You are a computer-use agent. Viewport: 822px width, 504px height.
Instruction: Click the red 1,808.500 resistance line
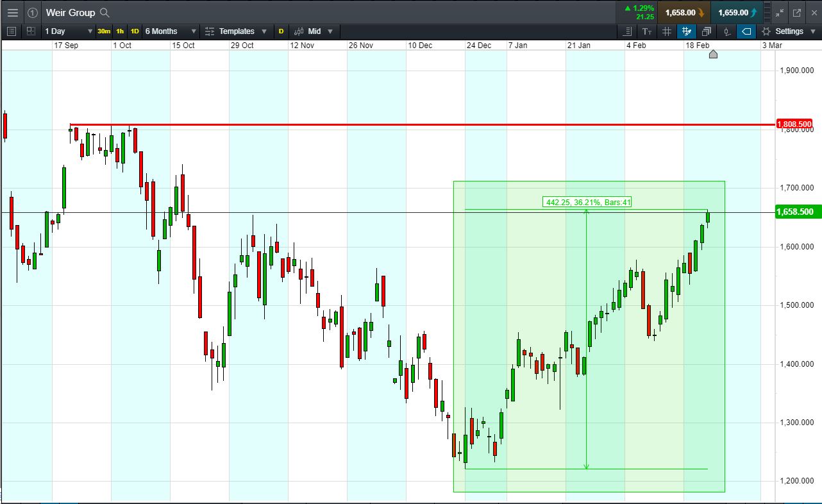point(385,124)
